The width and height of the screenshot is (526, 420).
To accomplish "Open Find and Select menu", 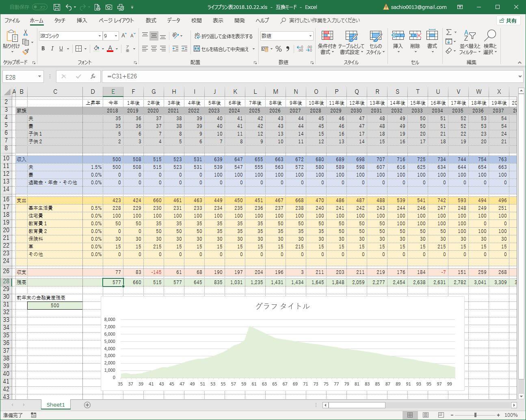I will (x=490, y=43).
